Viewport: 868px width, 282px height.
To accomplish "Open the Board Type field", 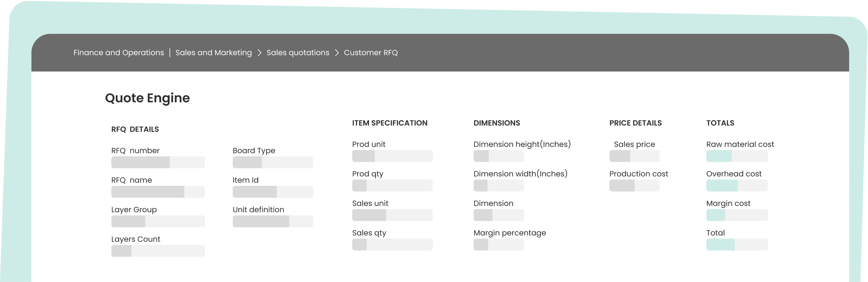I will pyautogui.click(x=273, y=162).
